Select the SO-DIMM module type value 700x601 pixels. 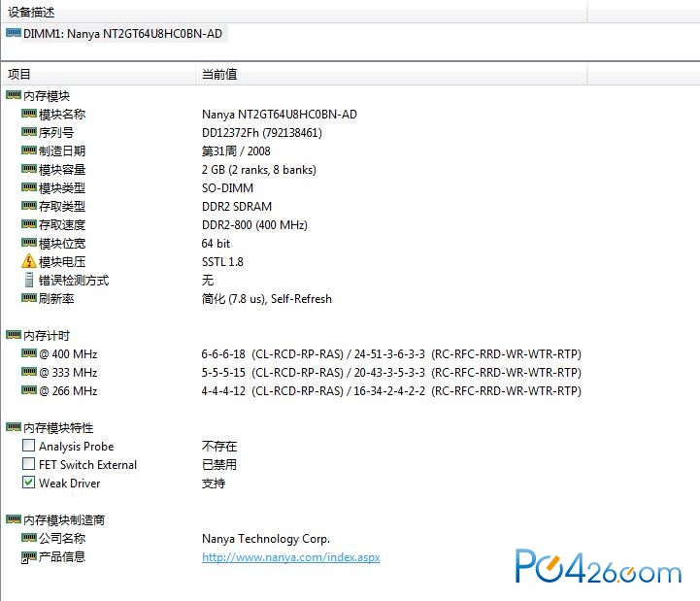228,188
